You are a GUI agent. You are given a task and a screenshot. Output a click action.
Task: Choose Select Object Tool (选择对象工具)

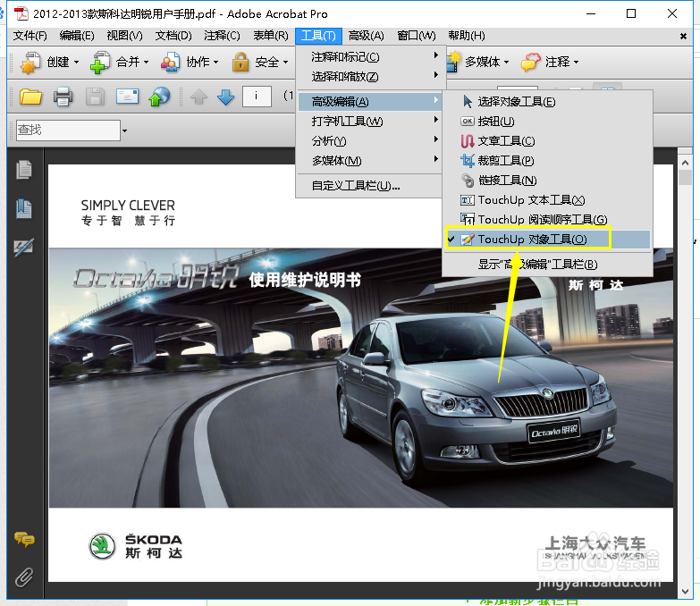click(547, 102)
